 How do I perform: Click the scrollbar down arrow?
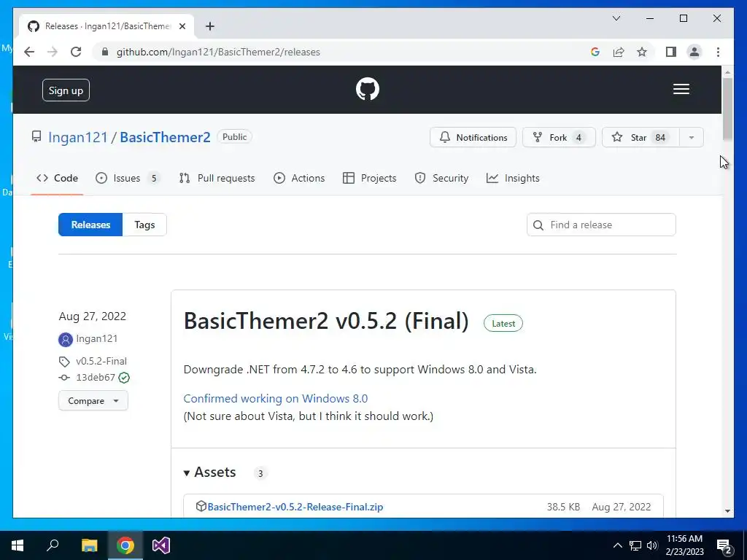coord(727,511)
